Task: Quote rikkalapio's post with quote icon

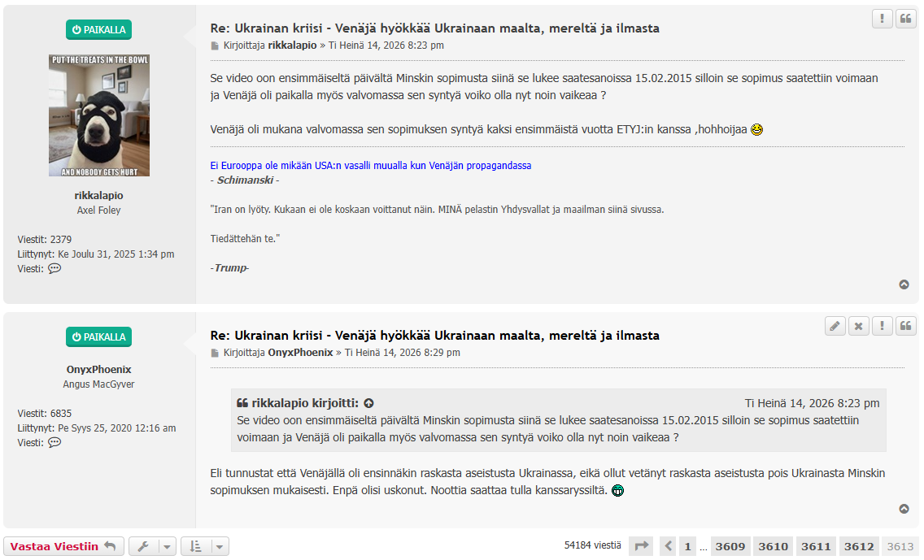Action: point(906,19)
